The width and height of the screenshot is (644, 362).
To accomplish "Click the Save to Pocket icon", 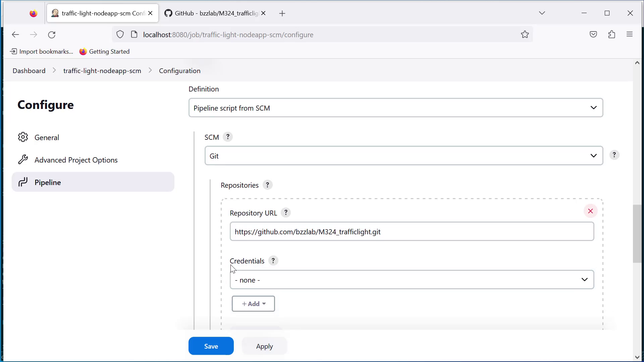I will 593,35.
